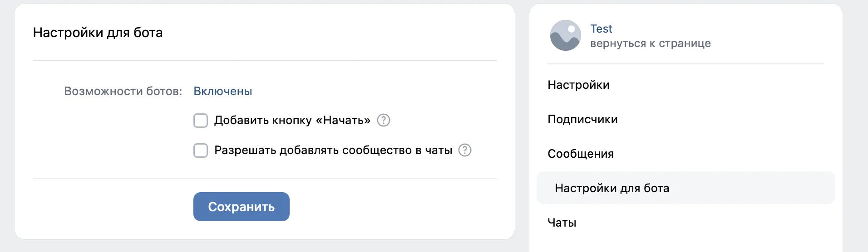This screenshot has width=868, height=252.
Task: Open the Чаты sidebar item
Action: coord(562,223)
